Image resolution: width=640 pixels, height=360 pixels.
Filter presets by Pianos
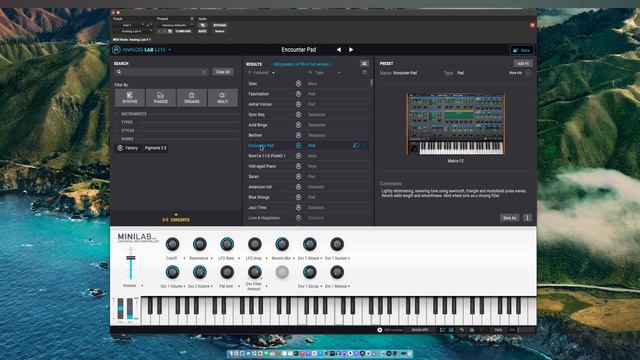tap(161, 98)
